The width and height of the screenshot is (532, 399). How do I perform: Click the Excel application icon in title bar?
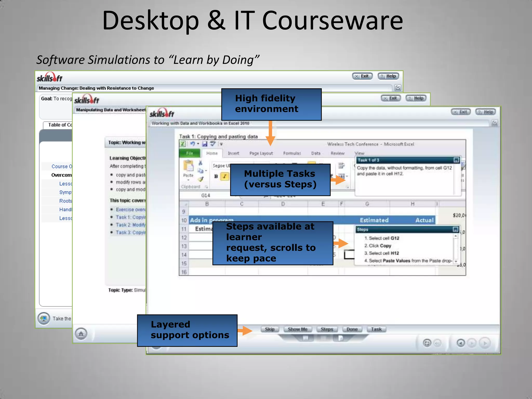(x=183, y=144)
